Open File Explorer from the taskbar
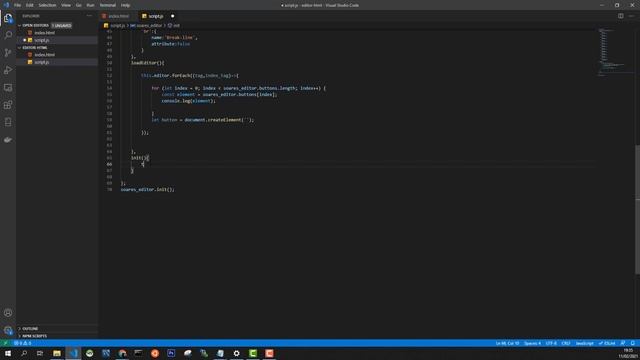 (57, 353)
